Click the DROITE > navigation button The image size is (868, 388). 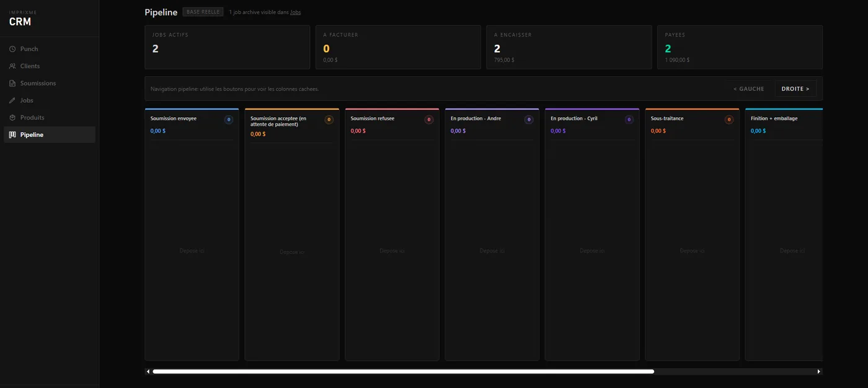point(795,89)
